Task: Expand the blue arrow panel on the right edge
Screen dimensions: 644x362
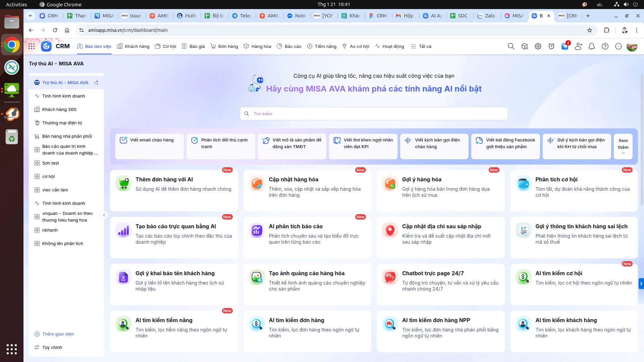Action: pos(641,283)
